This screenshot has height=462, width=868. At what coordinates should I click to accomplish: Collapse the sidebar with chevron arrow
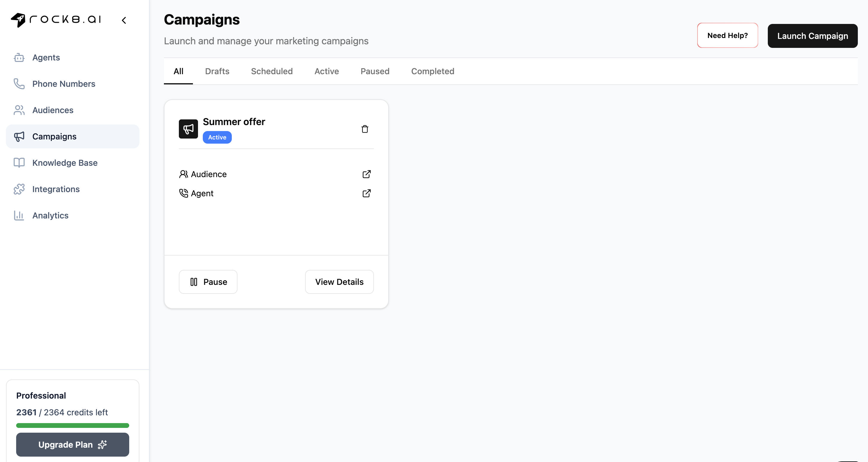(124, 20)
